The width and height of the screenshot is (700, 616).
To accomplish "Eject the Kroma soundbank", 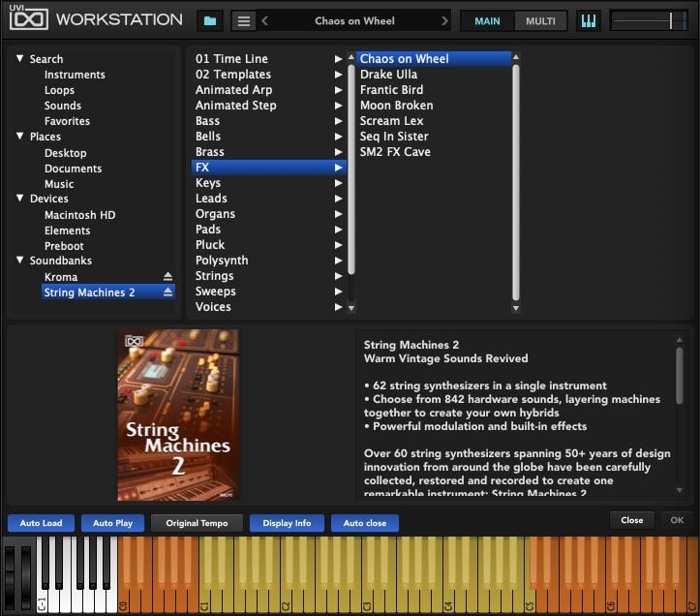I will point(167,276).
